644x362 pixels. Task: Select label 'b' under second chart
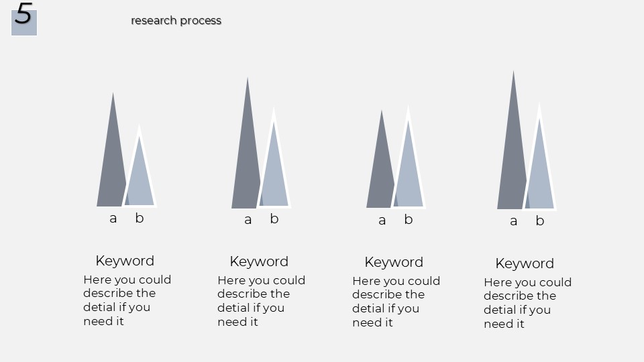(274, 219)
